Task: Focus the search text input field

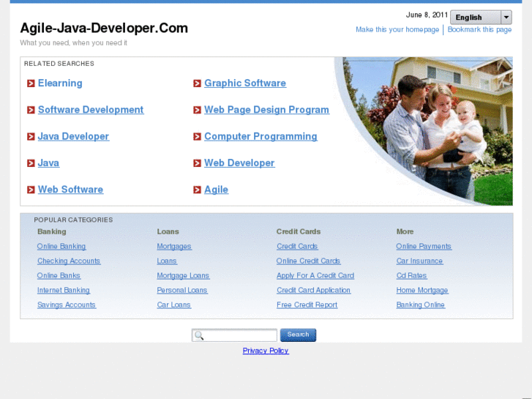Action: (x=234, y=335)
